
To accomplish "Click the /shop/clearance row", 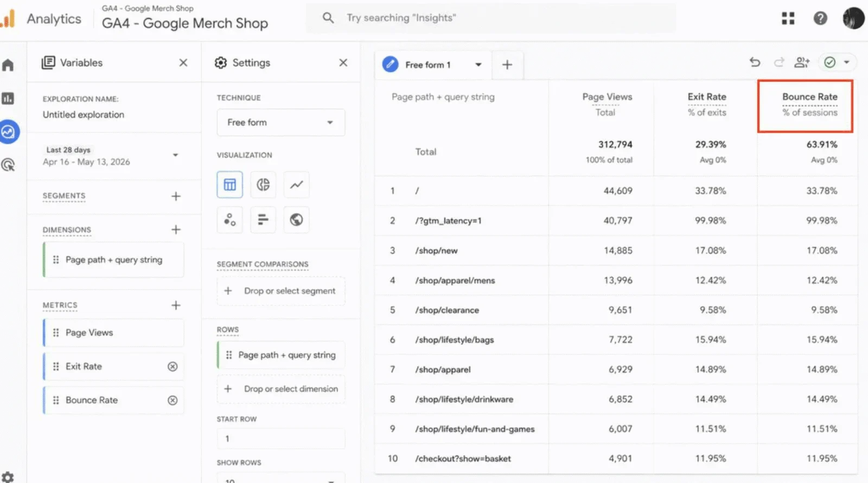I will point(616,310).
